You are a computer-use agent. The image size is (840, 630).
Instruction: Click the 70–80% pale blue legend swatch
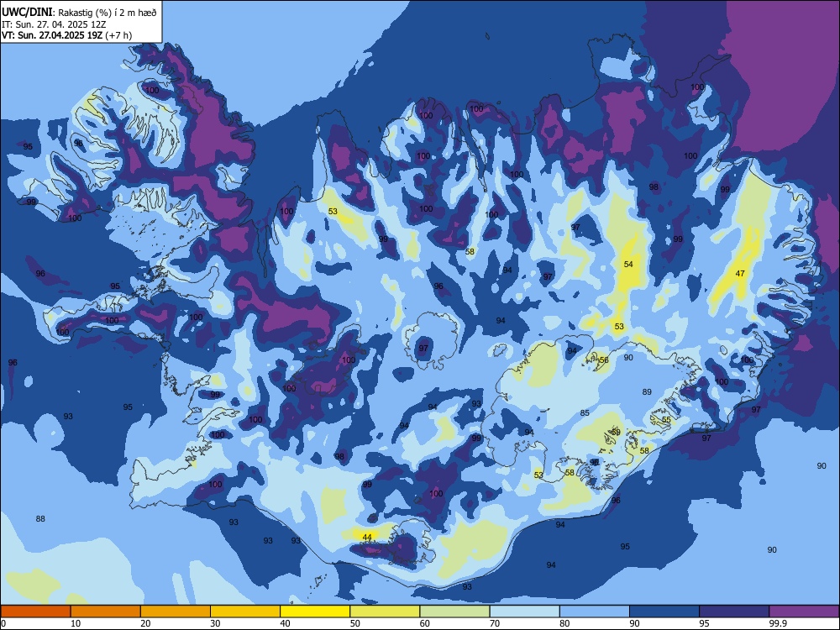click(x=524, y=612)
